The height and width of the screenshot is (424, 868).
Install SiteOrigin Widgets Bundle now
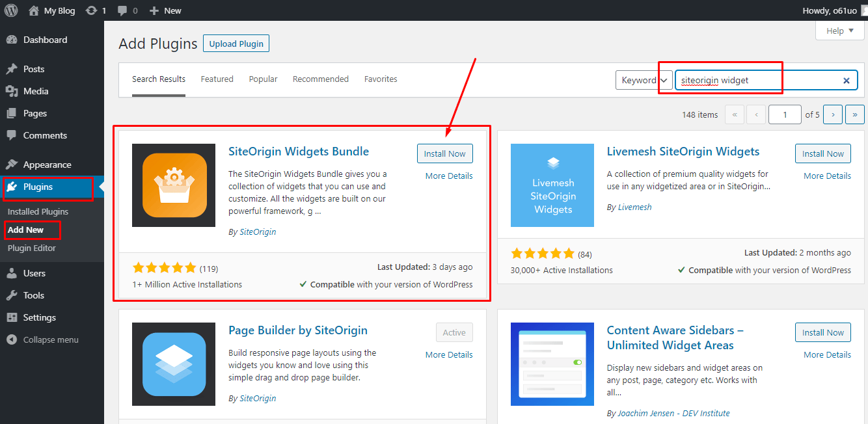click(445, 153)
